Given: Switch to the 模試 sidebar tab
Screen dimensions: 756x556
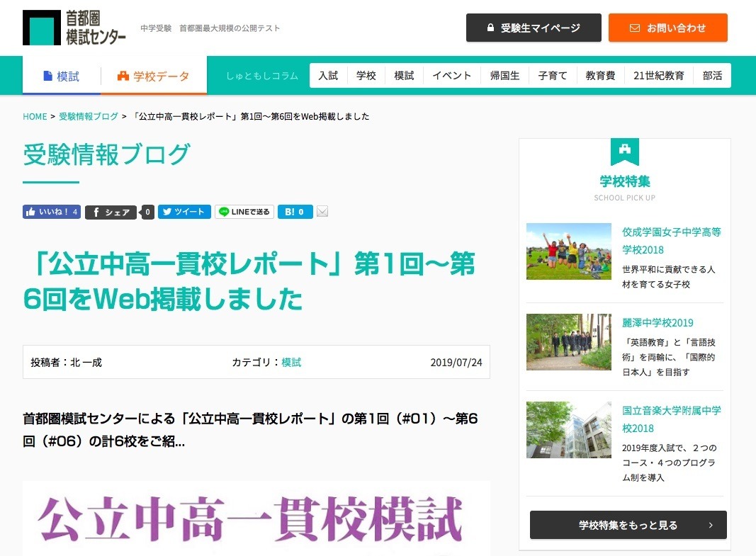Looking at the screenshot, I should pos(62,74).
